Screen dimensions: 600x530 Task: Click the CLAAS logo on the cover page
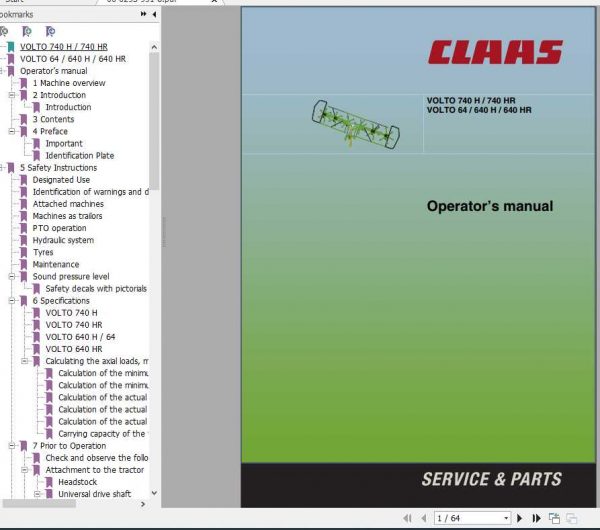point(495,52)
